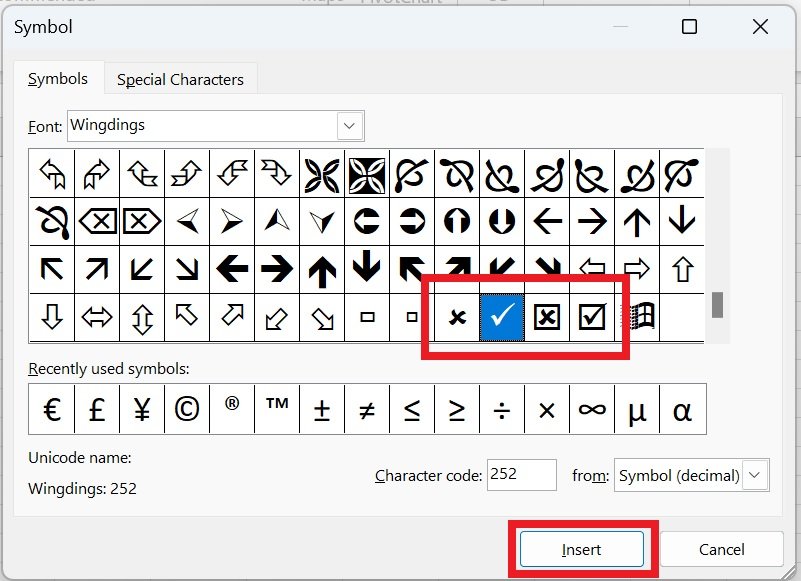Pick the greater-than-or-equal symbol
The width and height of the screenshot is (801, 581).
(456, 409)
